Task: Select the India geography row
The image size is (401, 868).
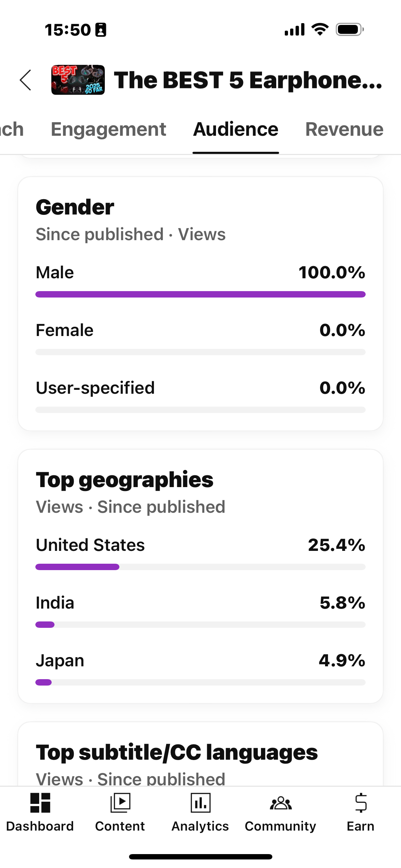Action: pyautogui.click(x=200, y=610)
